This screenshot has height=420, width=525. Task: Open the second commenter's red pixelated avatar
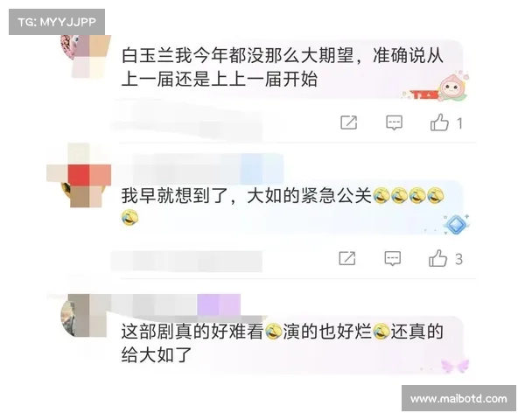click(79, 175)
